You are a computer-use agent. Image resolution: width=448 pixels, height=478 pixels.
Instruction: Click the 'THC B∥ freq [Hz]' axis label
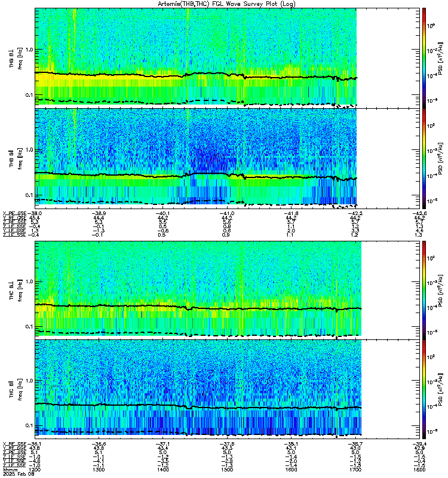(16, 390)
